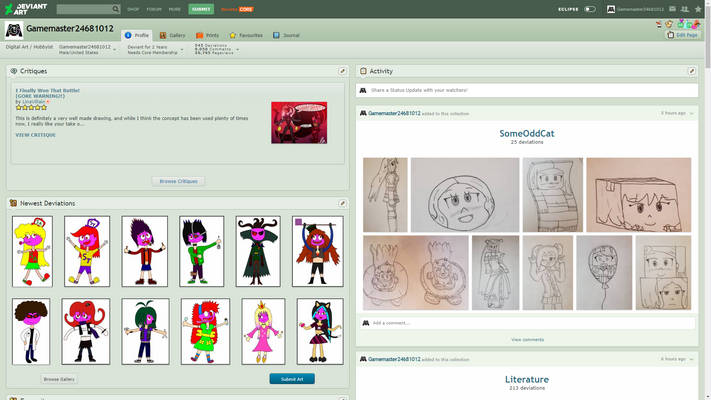Open the friends/watch icon in header
Viewport: 711px width, 400px height.
click(685, 9)
